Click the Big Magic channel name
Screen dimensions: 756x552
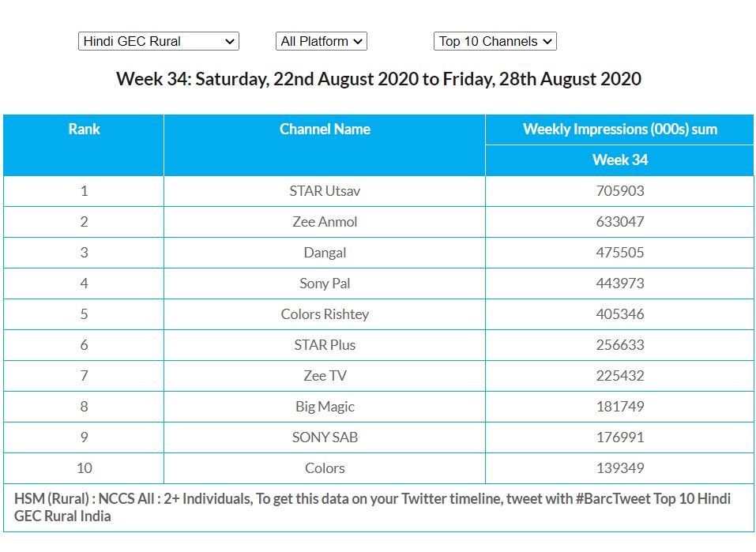click(x=325, y=407)
